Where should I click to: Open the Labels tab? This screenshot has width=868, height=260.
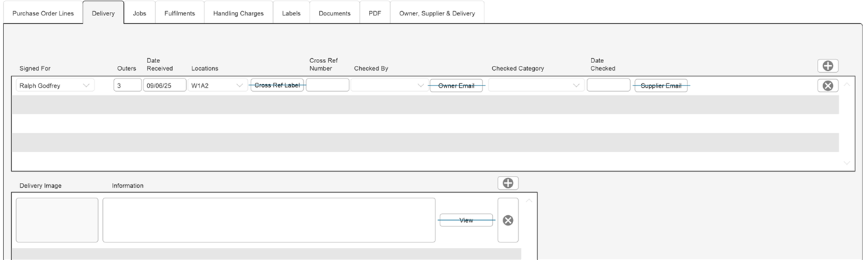(291, 13)
